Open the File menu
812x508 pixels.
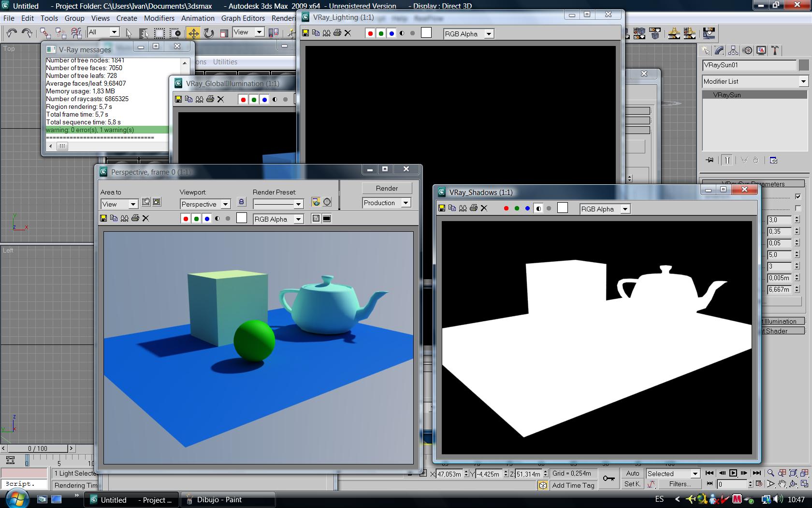tap(9, 18)
